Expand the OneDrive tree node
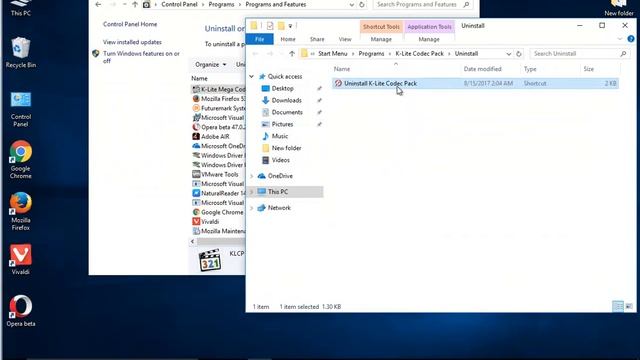This screenshot has height=360, width=640. 251,176
